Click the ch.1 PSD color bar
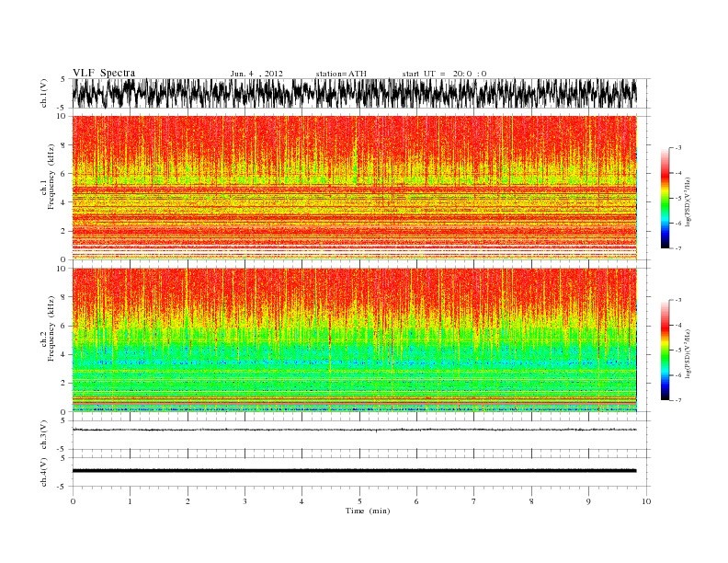Viewport: 728px width, 563px height. [665, 198]
